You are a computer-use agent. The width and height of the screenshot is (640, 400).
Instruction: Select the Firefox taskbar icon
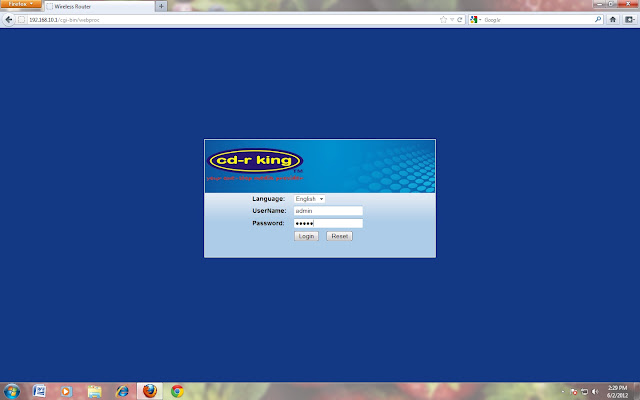coord(150,391)
